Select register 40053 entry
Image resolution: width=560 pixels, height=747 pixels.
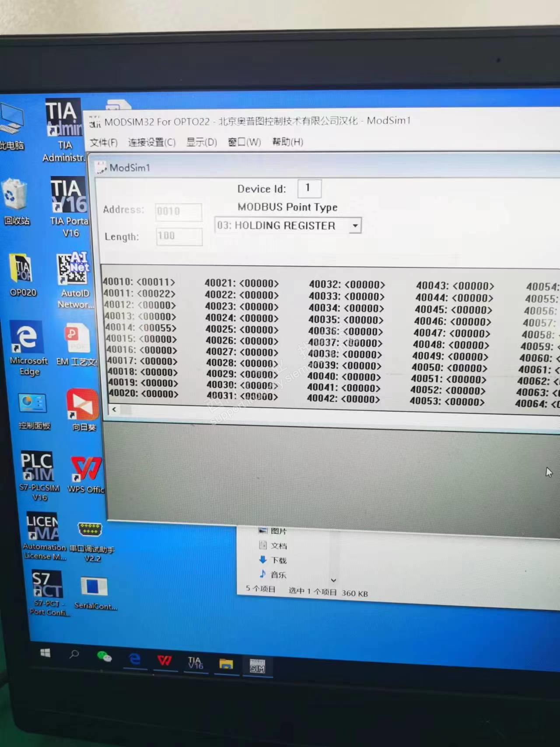coord(447,402)
